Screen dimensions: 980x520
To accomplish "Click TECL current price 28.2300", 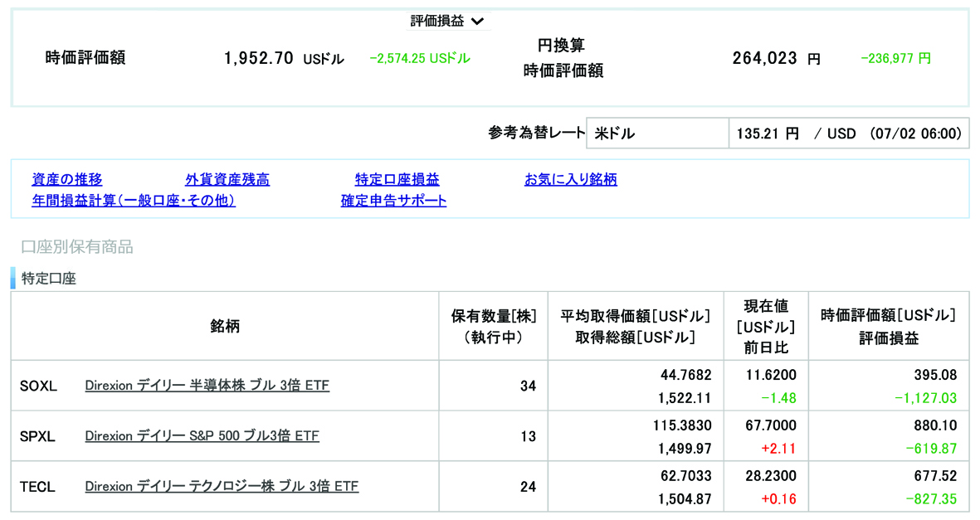I will (771, 476).
